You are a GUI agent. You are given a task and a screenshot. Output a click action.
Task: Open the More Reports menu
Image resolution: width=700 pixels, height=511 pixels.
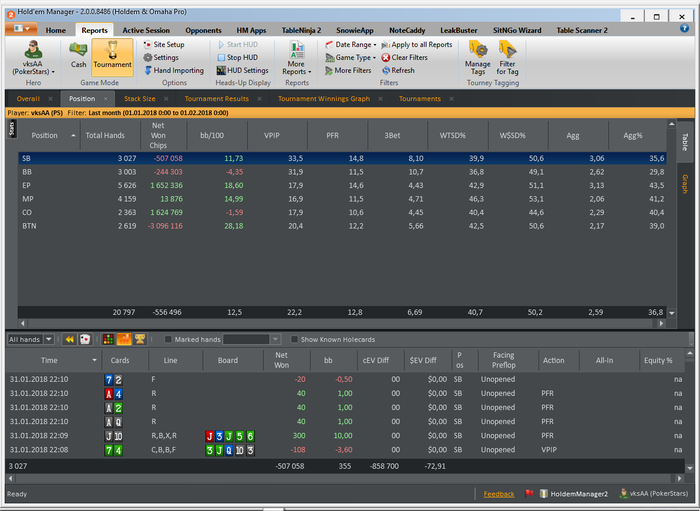(296, 58)
